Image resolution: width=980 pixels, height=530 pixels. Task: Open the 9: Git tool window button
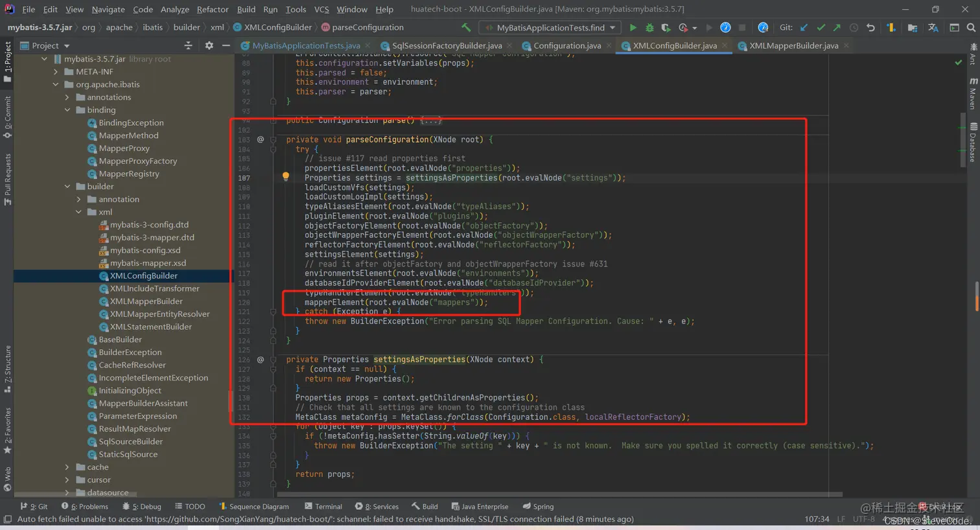(x=34, y=506)
